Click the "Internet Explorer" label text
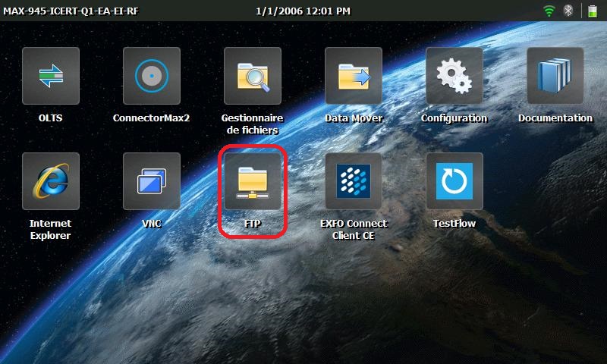This screenshot has height=364, width=607. point(50,229)
